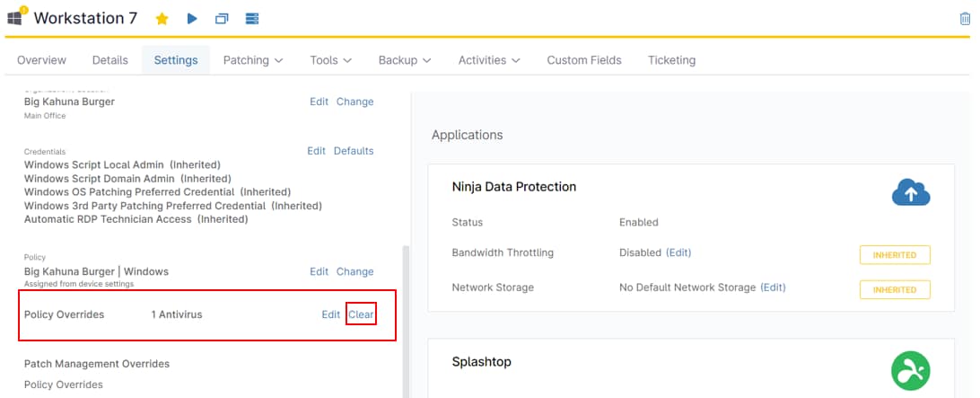The width and height of the screenshot is (980, 398).
Task: Click the Ninja Data Protection cloud icon
Action: coord(910,192)
